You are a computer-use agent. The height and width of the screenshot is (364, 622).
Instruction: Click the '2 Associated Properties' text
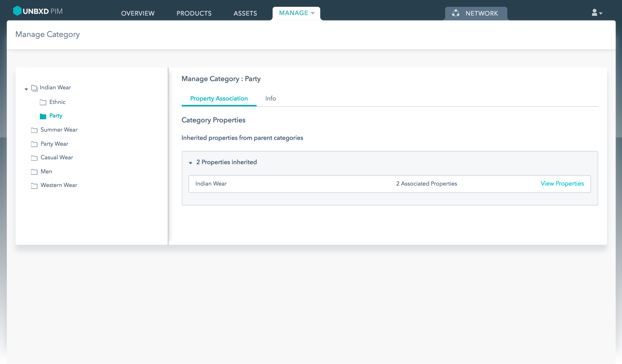click(x=426, y=184)
